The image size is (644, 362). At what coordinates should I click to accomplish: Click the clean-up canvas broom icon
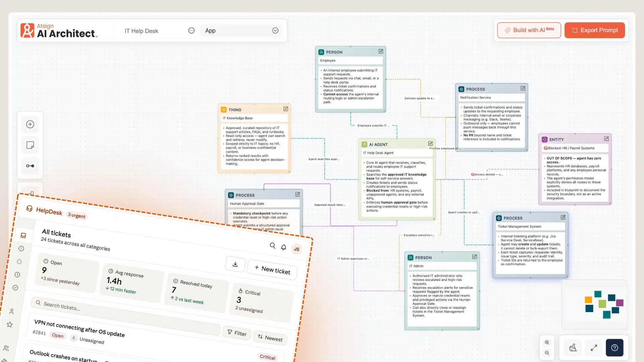573,348
